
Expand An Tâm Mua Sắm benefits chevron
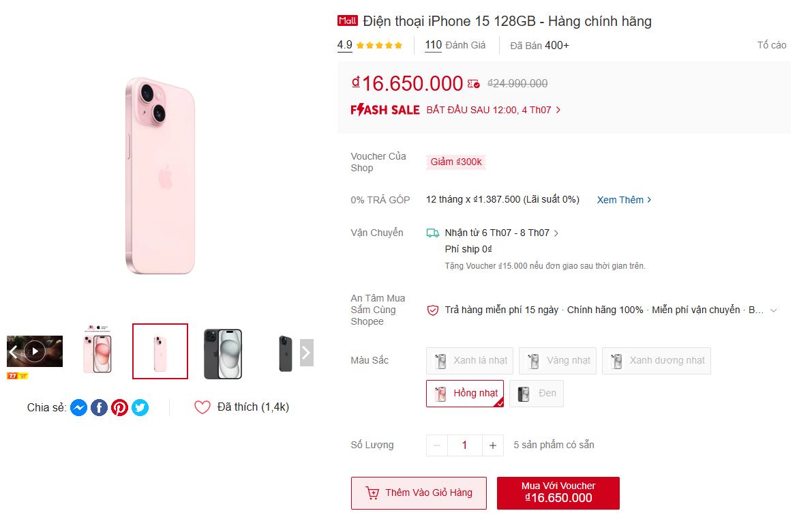(773, 310)
